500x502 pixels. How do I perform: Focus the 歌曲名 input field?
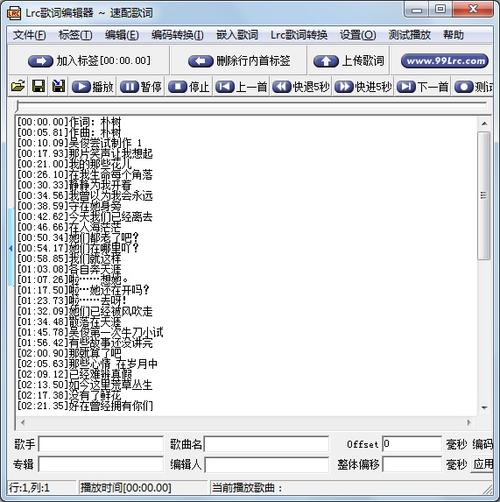pyautogui.click(x=266, y=444)
